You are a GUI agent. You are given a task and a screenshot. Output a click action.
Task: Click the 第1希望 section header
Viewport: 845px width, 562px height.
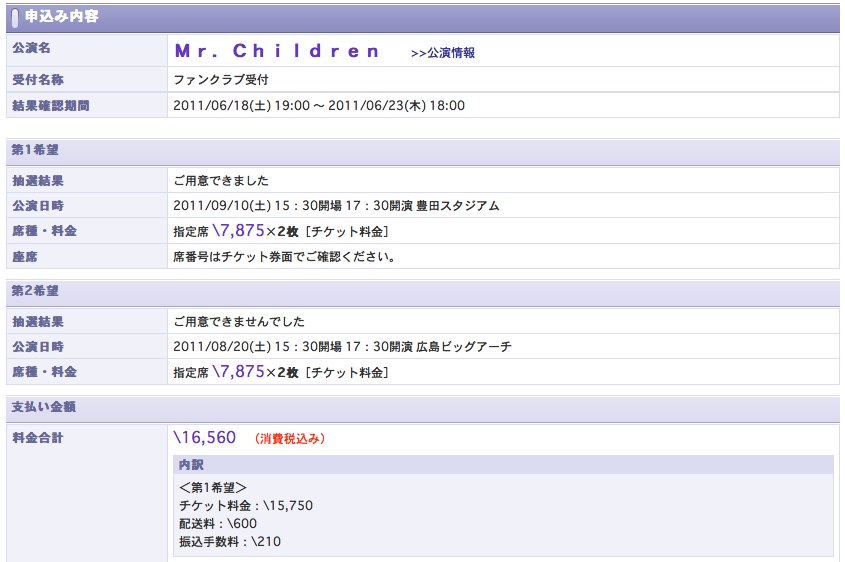tap(35, 150)
